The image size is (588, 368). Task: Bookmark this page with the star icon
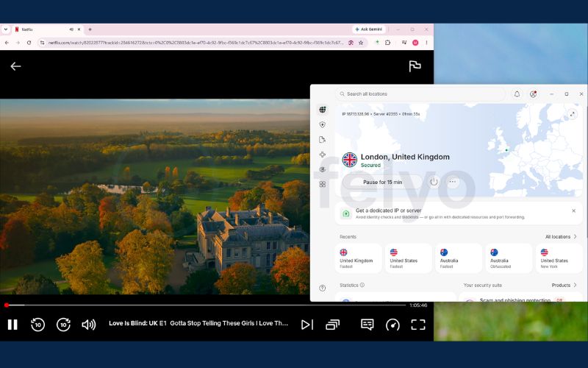tap(361, 43)
